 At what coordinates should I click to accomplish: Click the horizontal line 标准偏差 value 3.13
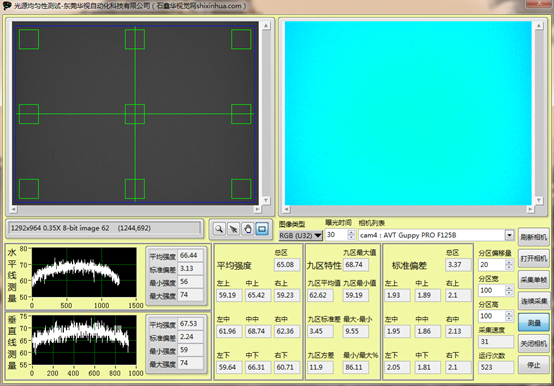pyautogui.click(x=191, y=268)
